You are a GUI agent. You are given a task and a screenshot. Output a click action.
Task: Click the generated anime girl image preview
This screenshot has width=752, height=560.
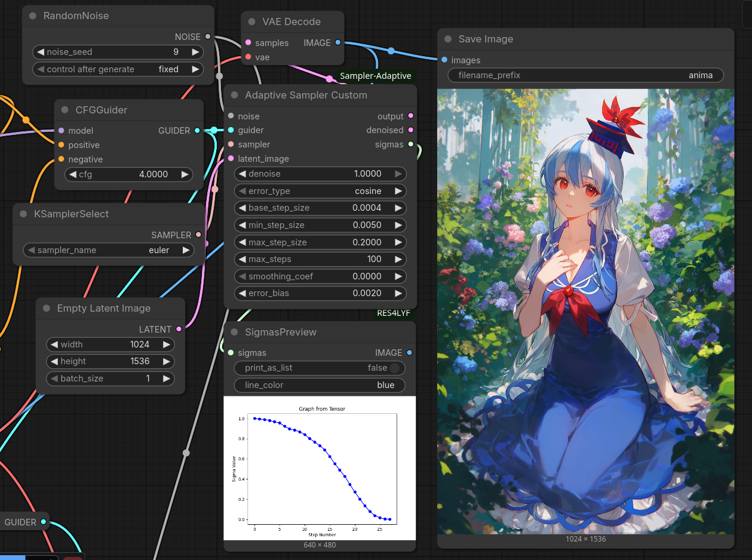tap(585, 311)
